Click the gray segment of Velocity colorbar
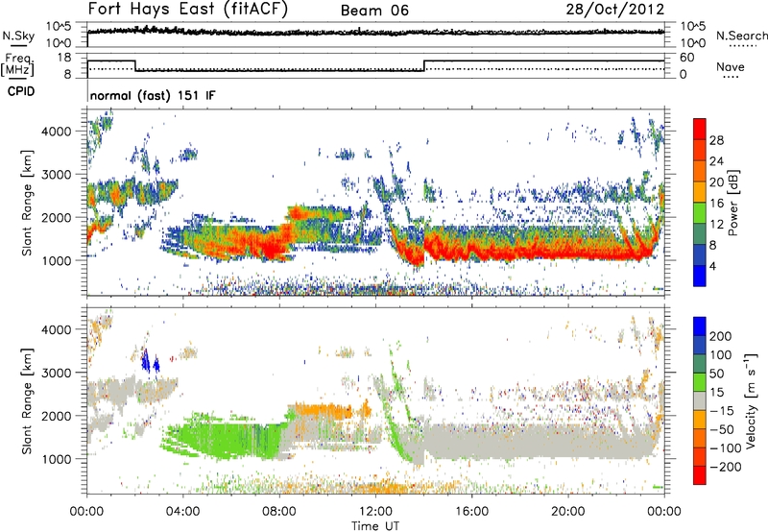Screen dimensions: 768x532 tap(700, 400)
